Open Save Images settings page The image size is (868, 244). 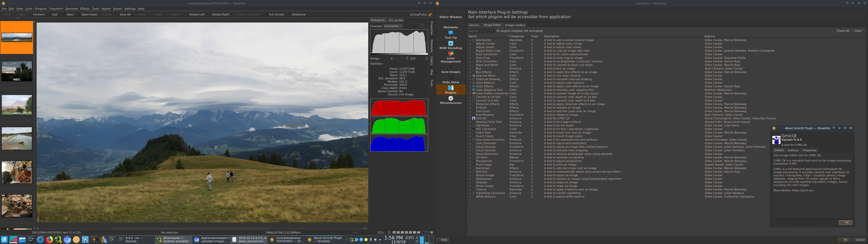[x=450, y=69]
